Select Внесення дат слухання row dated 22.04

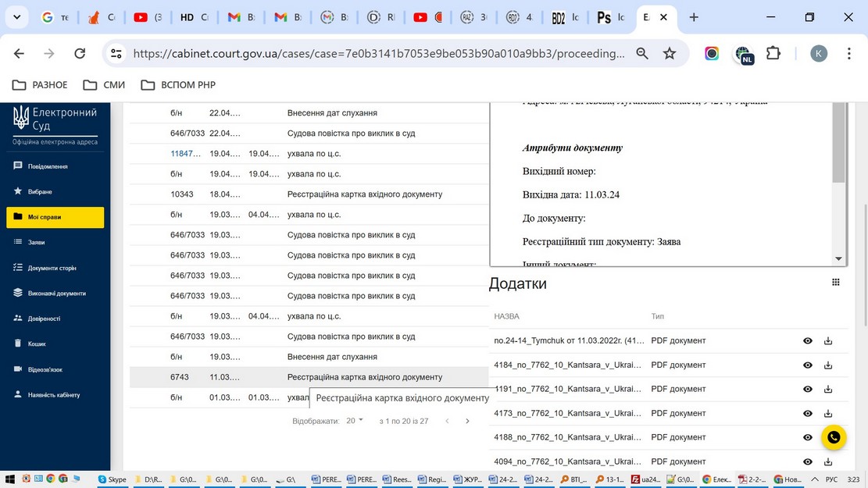pyautogui.click(x=309, y=113)
